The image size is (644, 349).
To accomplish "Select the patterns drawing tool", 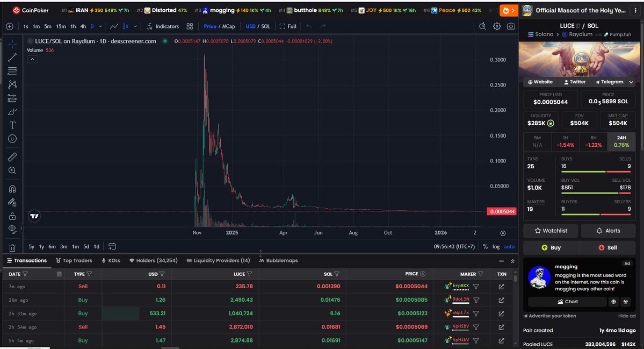I will 12,84.
